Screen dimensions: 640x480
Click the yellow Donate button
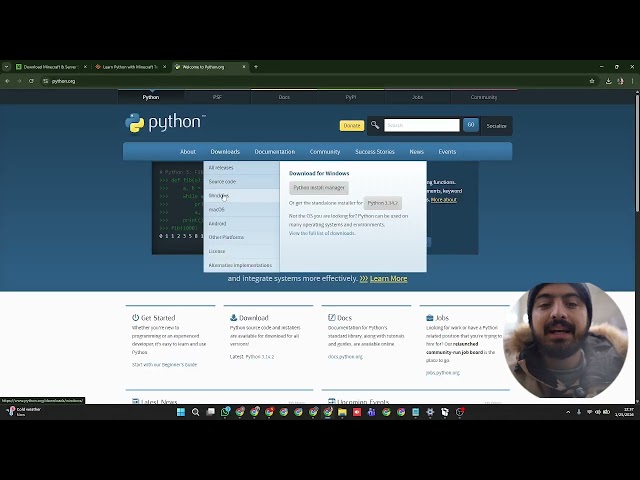click(x=352, y=125)
